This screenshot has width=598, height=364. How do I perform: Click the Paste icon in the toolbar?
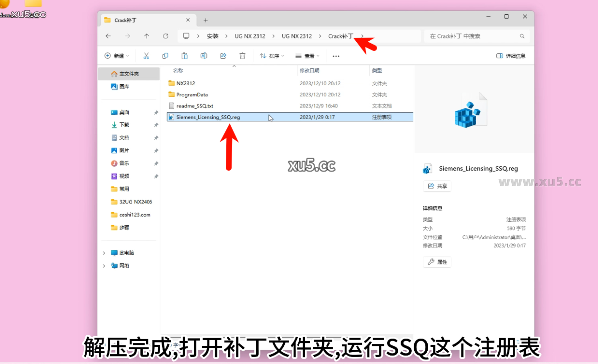[x=184, y=56]
